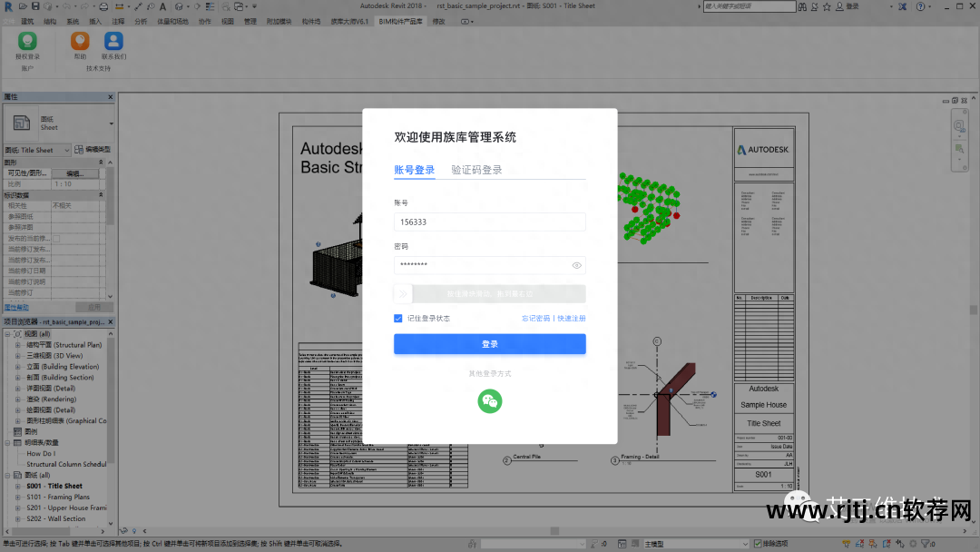Click the Print icon on the Quick Access toolbar

tap(103, 7)
